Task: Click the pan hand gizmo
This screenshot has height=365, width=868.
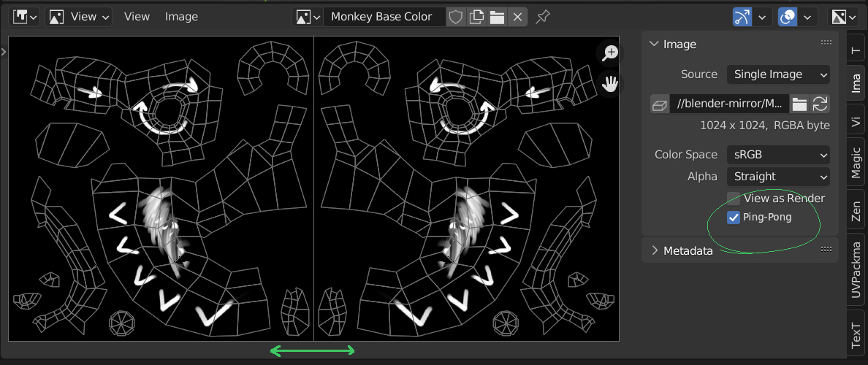Action: [610, 84]
